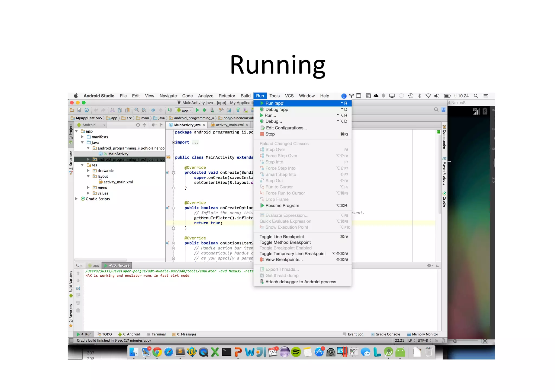Open the app run configuration dropdown
Viewport: 555px width, 392px height.
[x=184, y=110]
